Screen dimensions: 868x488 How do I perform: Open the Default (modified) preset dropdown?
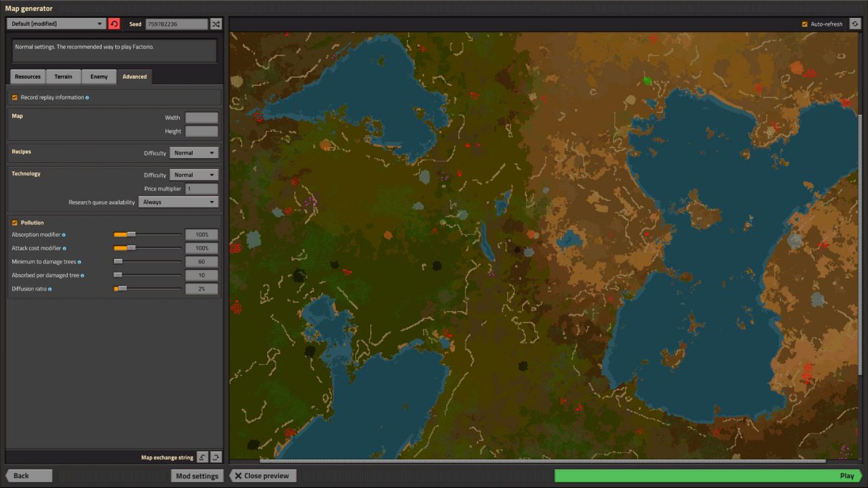coord(57,24)
